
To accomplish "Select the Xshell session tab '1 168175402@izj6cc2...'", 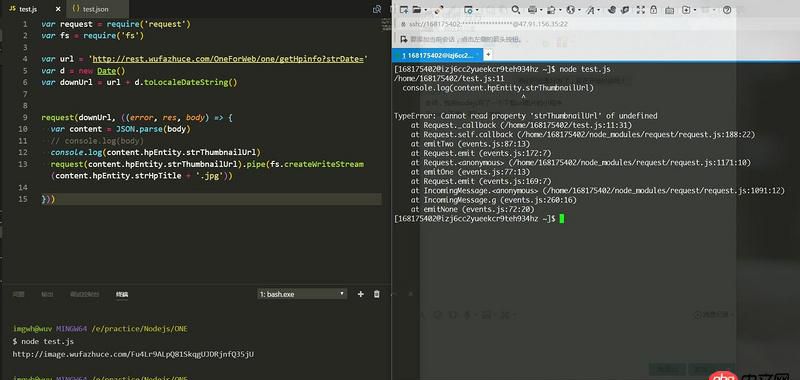I will point(437,55).
